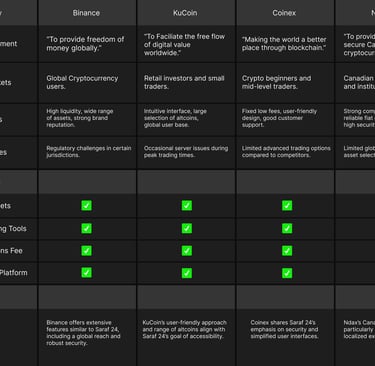Click the Binance checkmark in the Platform row
375x366 pixels.
coord(86,273)
